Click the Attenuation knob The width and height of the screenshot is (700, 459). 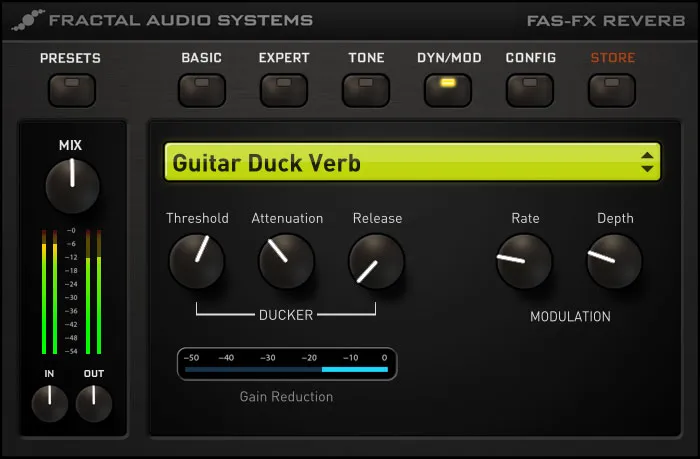pyautogui.click(x=287, y=261)
